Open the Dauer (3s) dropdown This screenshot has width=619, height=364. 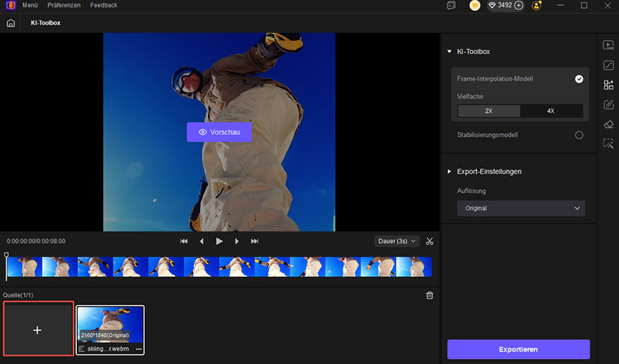[396, 241]
